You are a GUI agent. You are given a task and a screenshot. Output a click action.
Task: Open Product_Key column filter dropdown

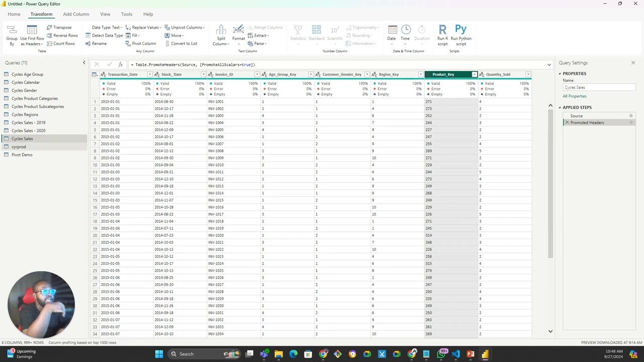[x=474, y=74]
